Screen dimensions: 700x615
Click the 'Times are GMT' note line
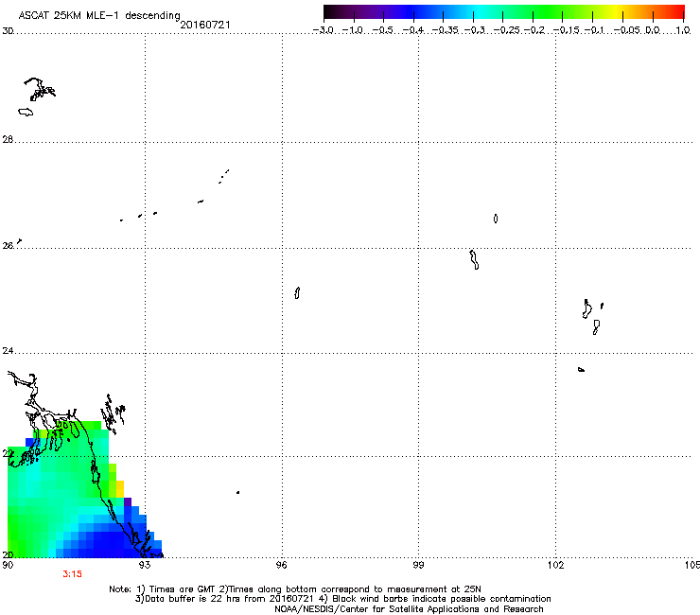[294, 589]
